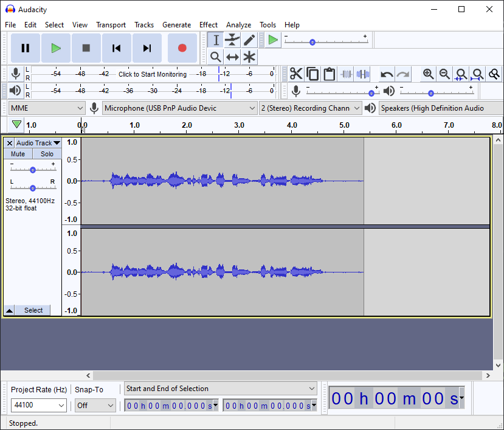Start recording with the red Record button
This screenshot has width=504, height=430.
click(182, 48)
